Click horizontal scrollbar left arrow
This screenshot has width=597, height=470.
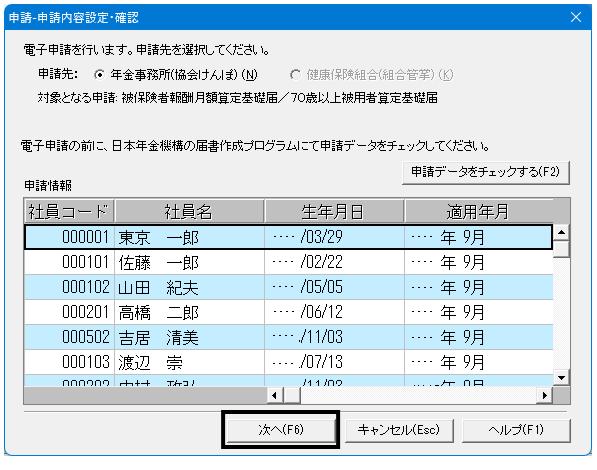(275, 395)
